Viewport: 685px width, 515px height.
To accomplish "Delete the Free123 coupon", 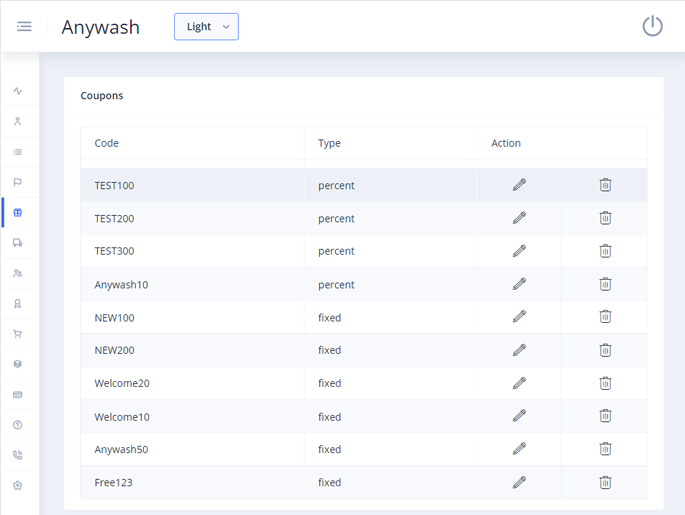I will point(605,482).
